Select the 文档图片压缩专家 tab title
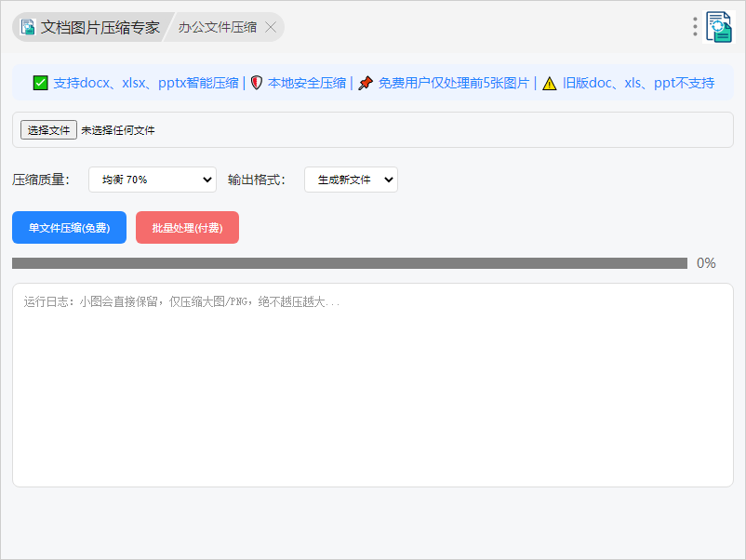746x560 pixels. pos(100,27)
